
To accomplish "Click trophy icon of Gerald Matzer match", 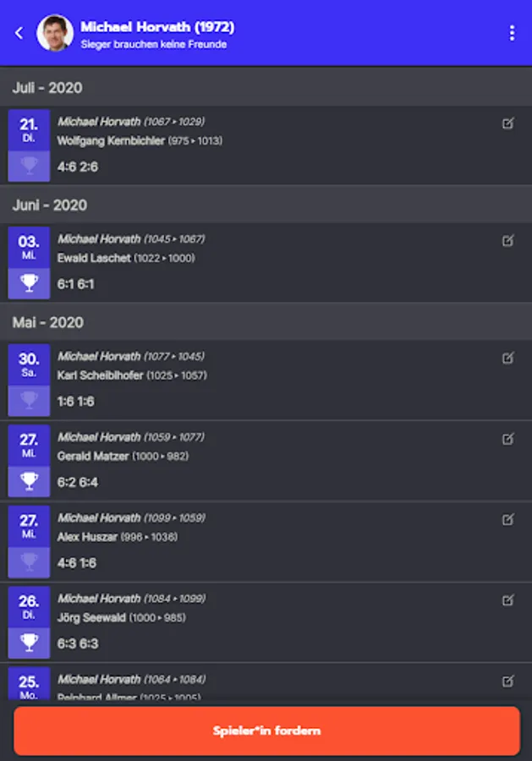I will [30, 482].
